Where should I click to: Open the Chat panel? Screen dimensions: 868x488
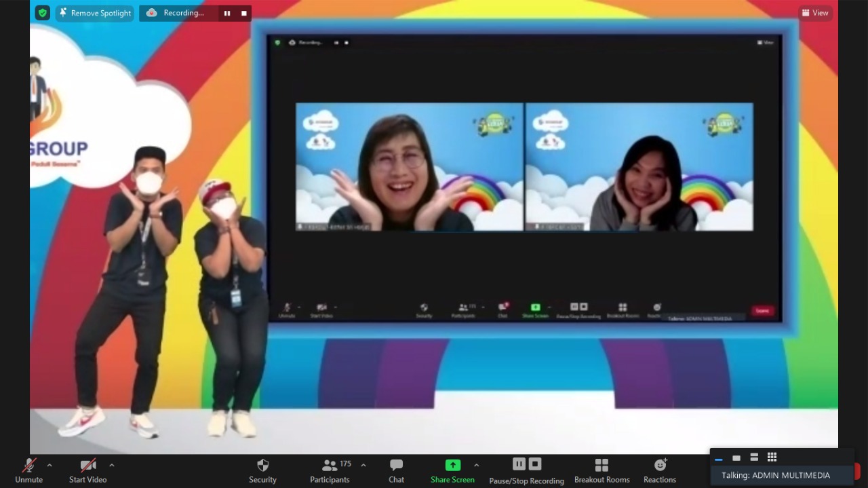397,470
